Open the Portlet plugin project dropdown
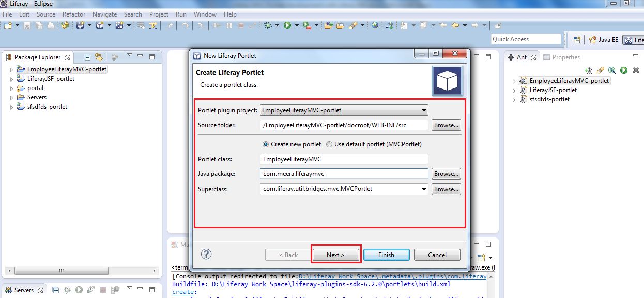The height and width of the screenshot is (298, 644). pyautogui.click(x=424, y=110)
